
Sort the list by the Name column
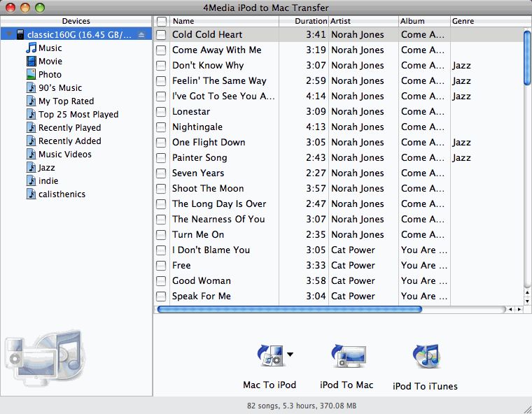click(224, 21)
